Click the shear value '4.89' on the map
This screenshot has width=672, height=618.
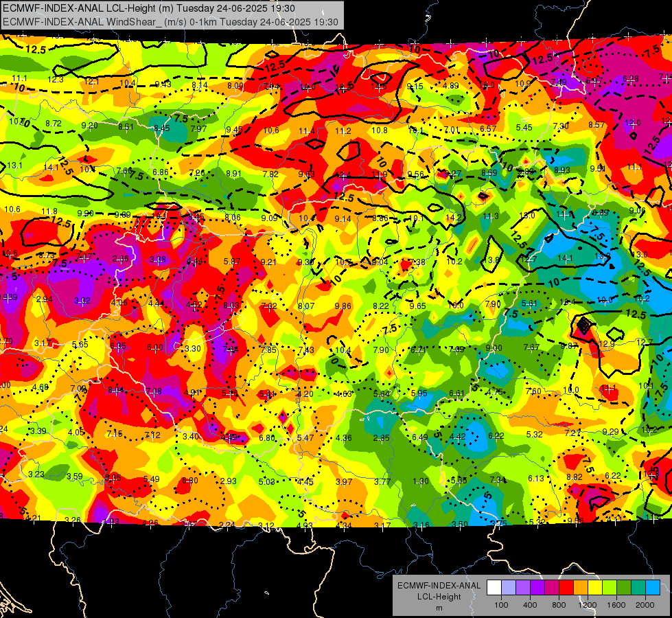450,86
